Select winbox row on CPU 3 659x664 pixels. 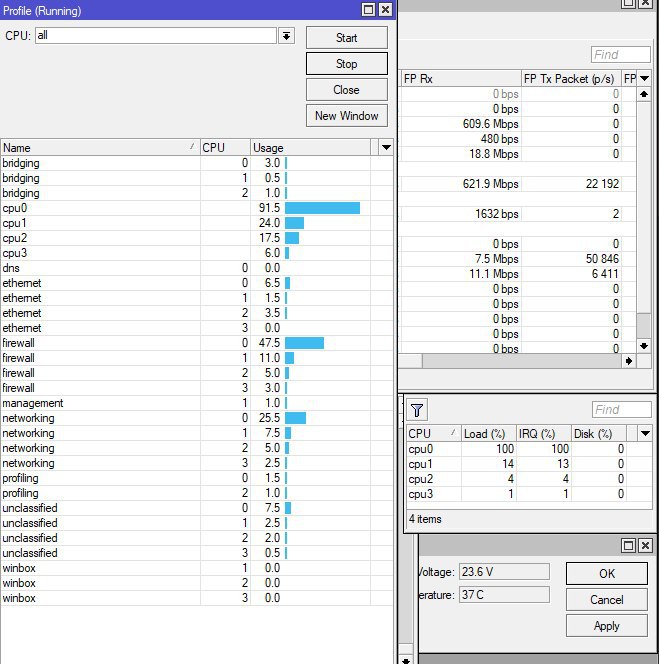[197, 598]
